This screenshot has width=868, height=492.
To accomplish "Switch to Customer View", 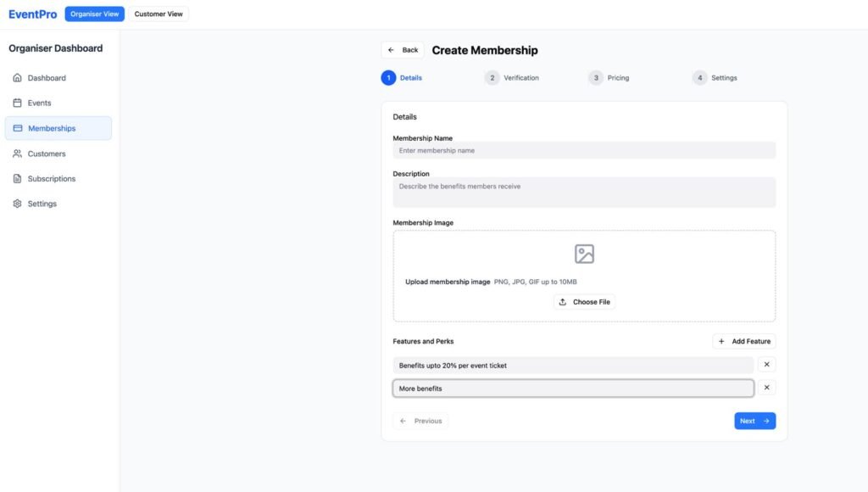I will click(159, 14).
